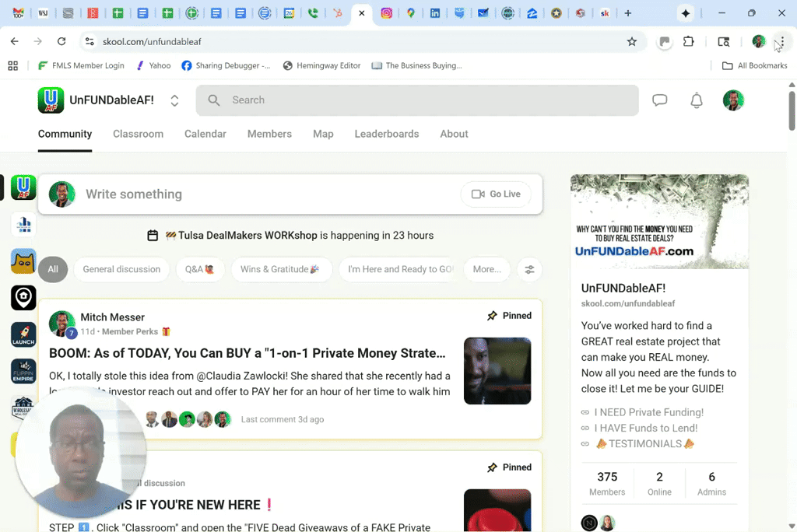
Task: Open the Chrome apps grid shortcut
Action: click(x=13, y=65)
